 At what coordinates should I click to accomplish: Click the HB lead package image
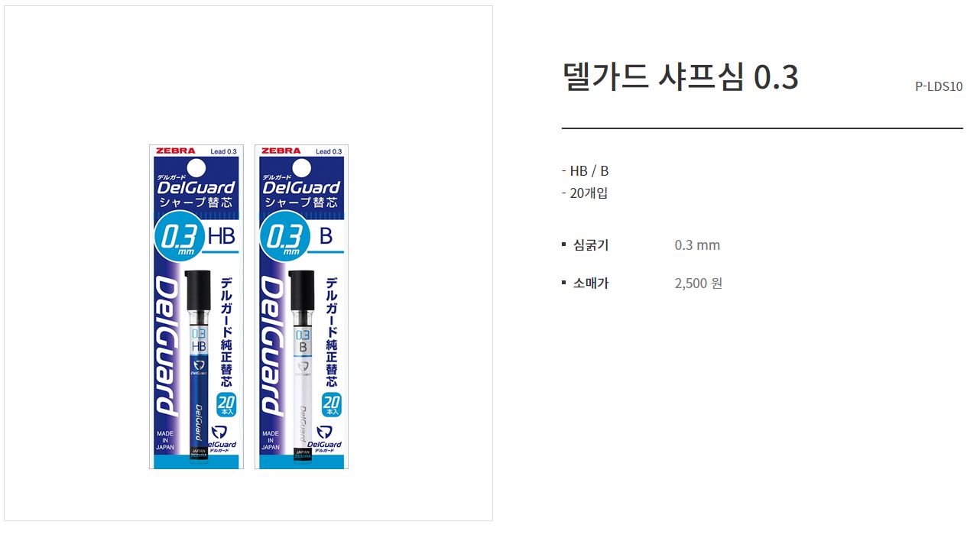tap(196, 306)
